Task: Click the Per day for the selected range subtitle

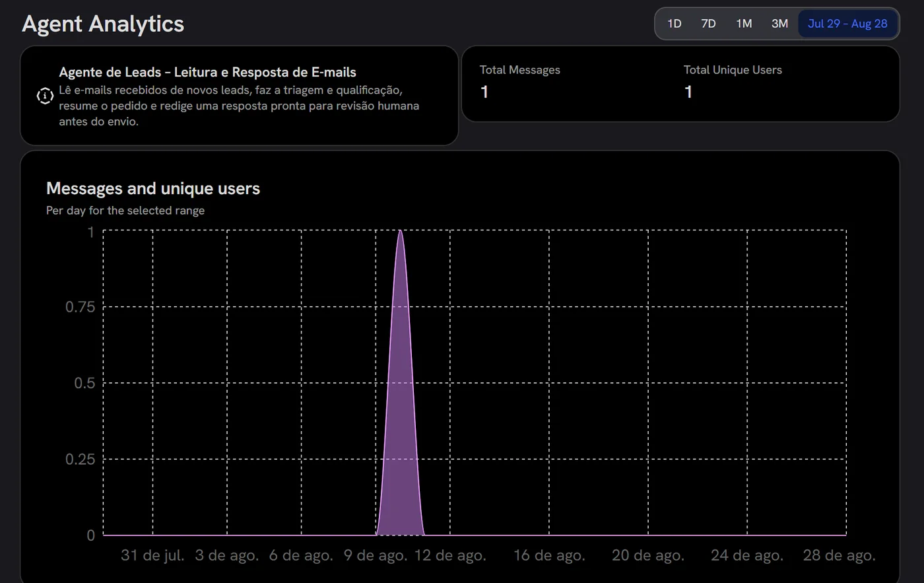Action: pos(125,211)
